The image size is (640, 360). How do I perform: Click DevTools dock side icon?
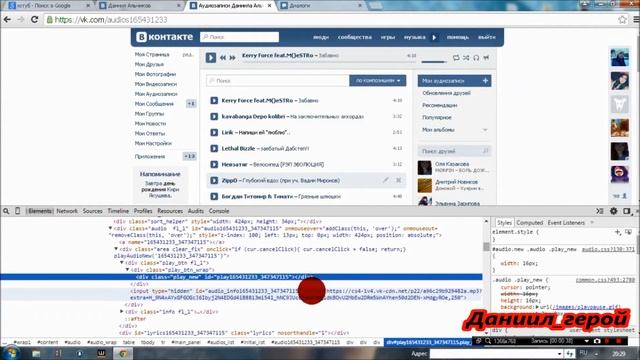pyautogui.click(x=627, y=211)
